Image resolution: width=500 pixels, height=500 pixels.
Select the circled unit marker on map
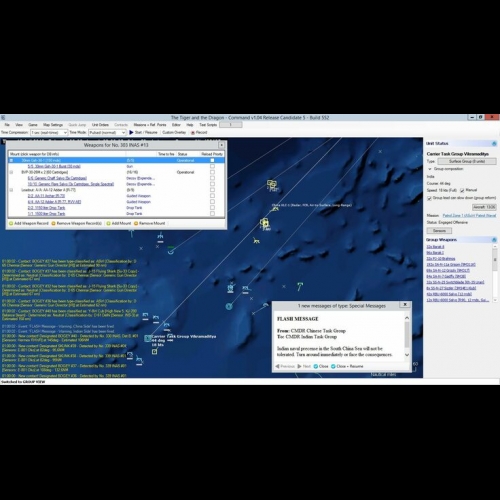229,306
